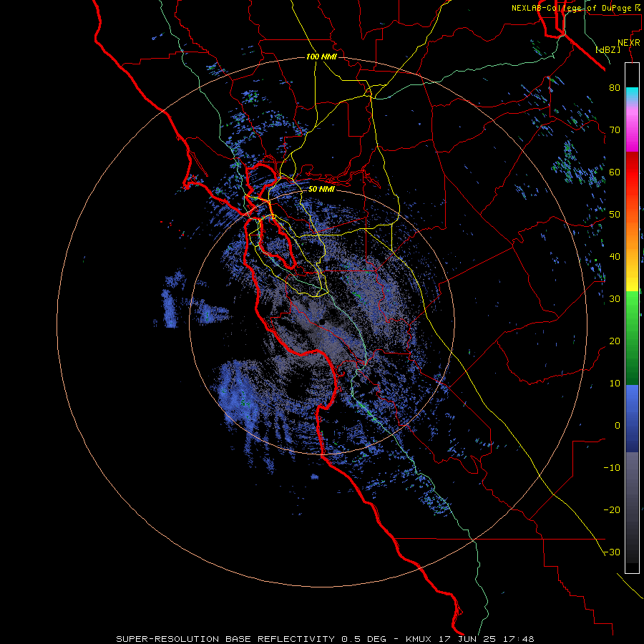Viewport: 644px width, 644px height.
Task: Click the 70 value on the dBZ scale
Action: [x=615, y=130]
